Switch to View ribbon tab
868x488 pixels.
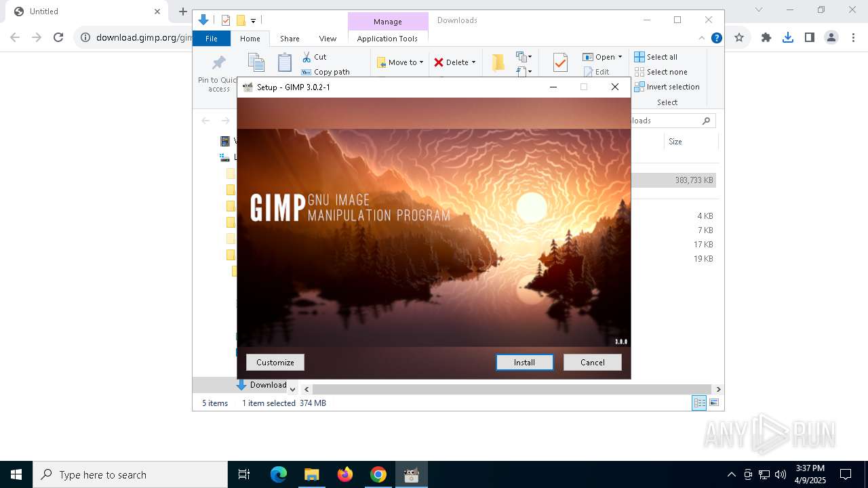pyautogui.click(x=328, y=39)
